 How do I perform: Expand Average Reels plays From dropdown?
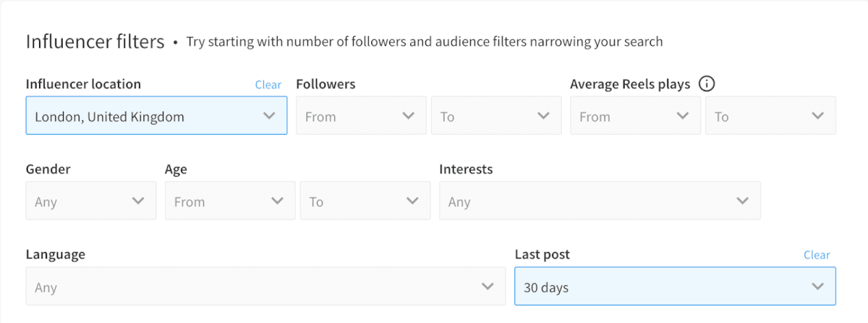[634, 116]
